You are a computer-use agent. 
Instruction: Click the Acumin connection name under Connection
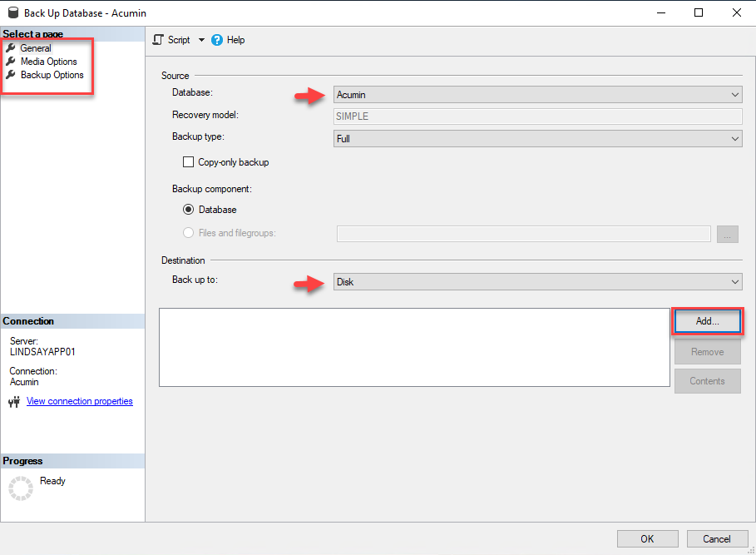[24, 382]
